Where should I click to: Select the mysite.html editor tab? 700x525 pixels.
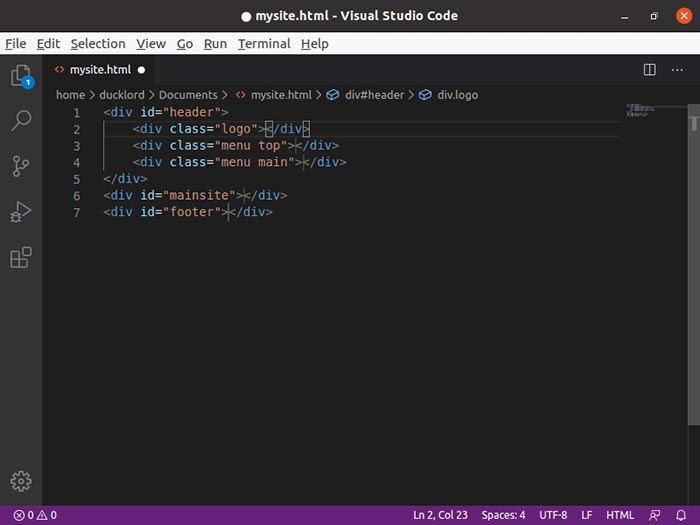pos(99,70)
